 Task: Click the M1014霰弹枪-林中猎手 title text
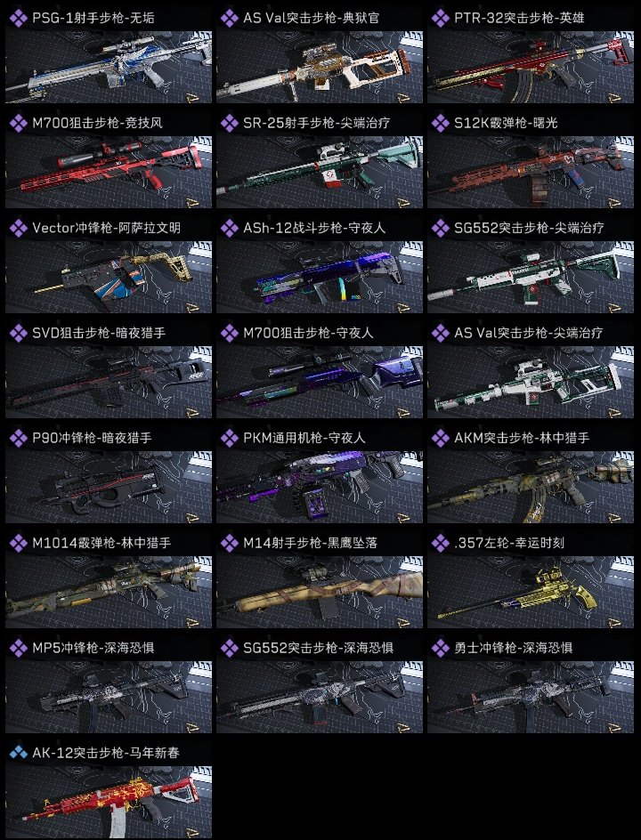101,543
